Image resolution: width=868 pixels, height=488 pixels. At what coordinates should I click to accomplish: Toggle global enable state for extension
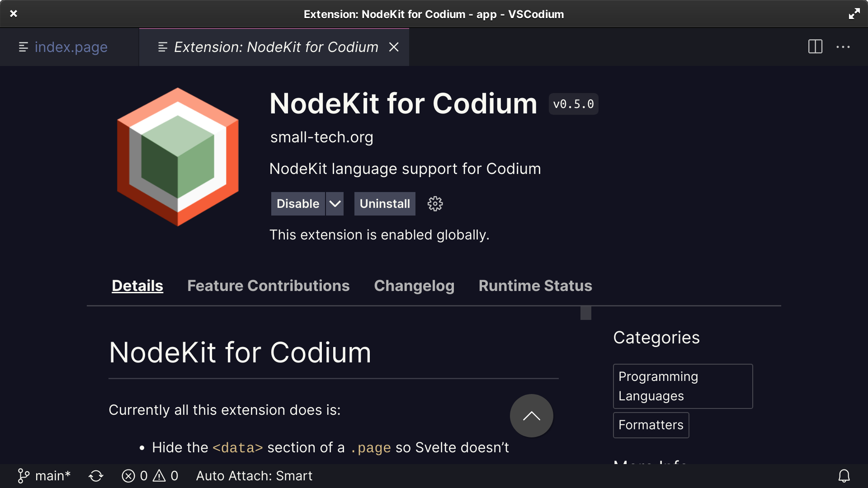298,204
